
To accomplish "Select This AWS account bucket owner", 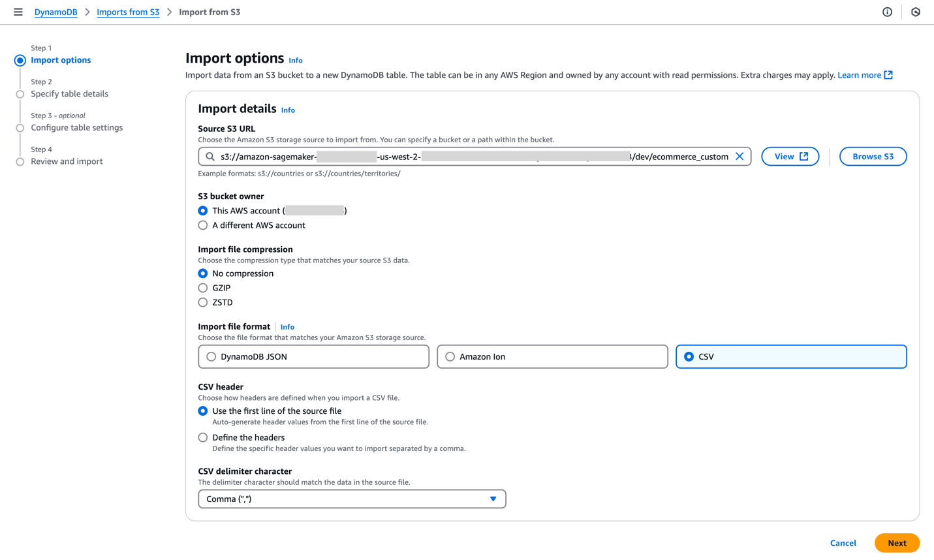I will (x=203, y=211).
